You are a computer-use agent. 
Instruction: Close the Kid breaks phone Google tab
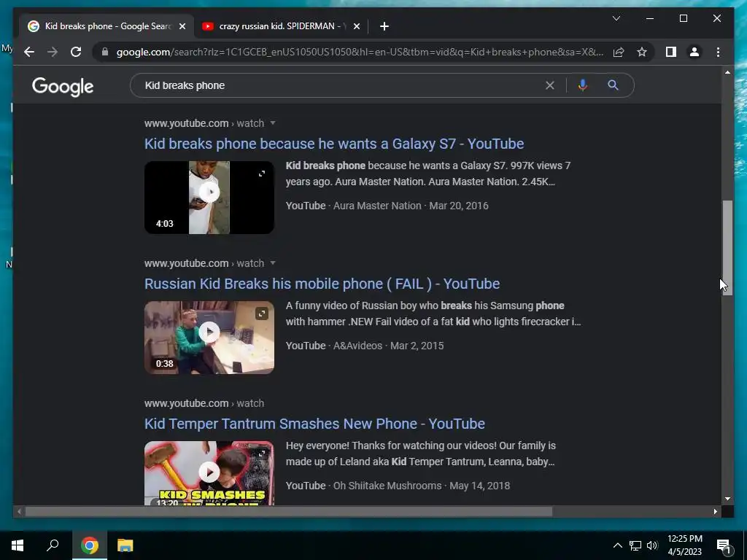point(182,26)
